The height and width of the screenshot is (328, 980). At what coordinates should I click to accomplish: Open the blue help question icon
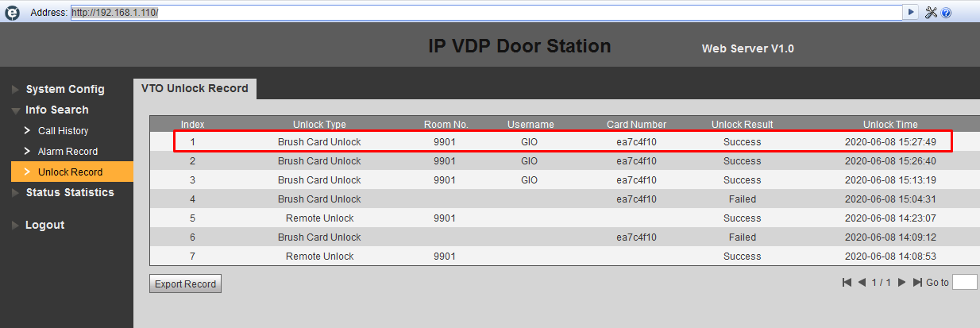click(947, 14)
